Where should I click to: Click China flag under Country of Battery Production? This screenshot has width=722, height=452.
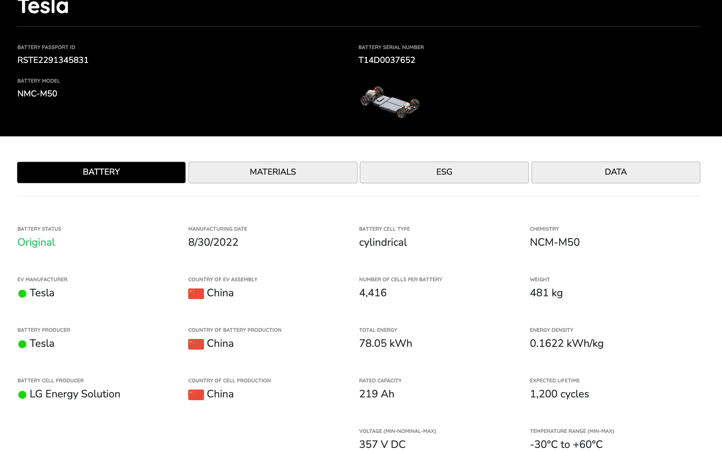pos(196,344)
